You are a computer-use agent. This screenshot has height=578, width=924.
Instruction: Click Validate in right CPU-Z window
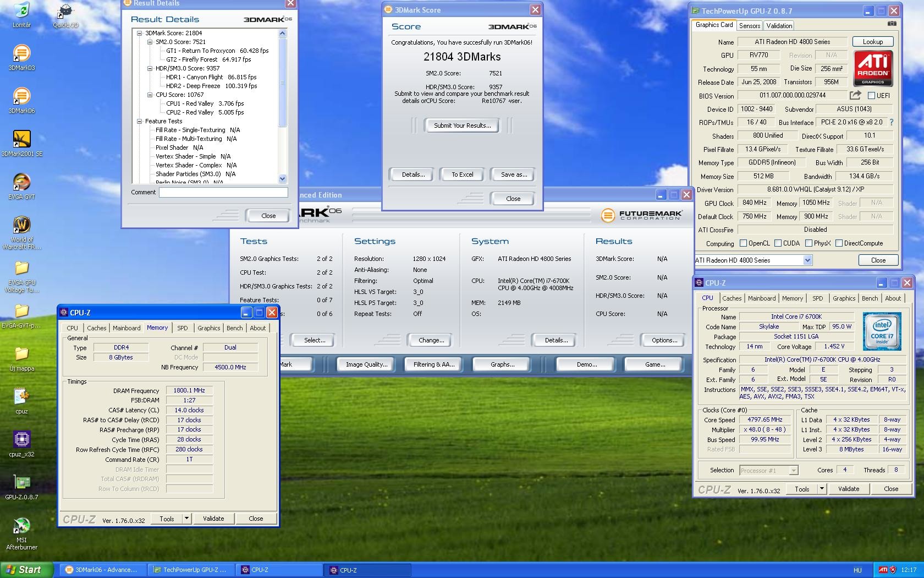(x=848, y=489)
